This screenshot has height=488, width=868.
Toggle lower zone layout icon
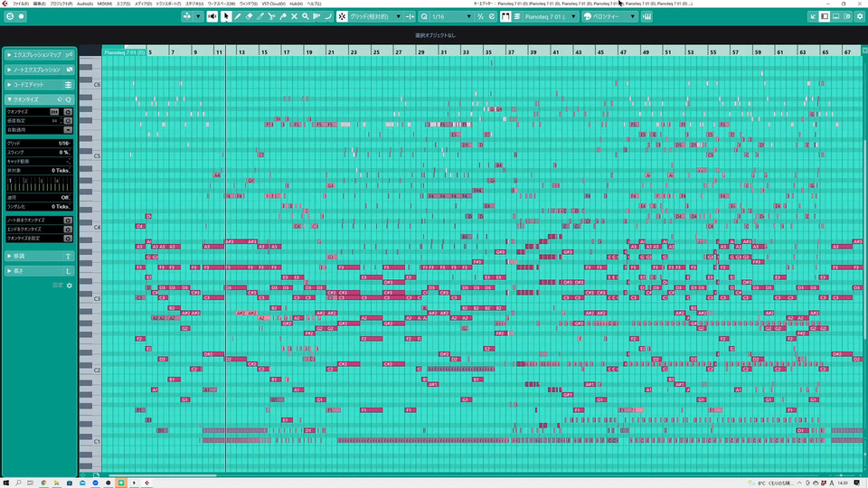pos(835,16)
